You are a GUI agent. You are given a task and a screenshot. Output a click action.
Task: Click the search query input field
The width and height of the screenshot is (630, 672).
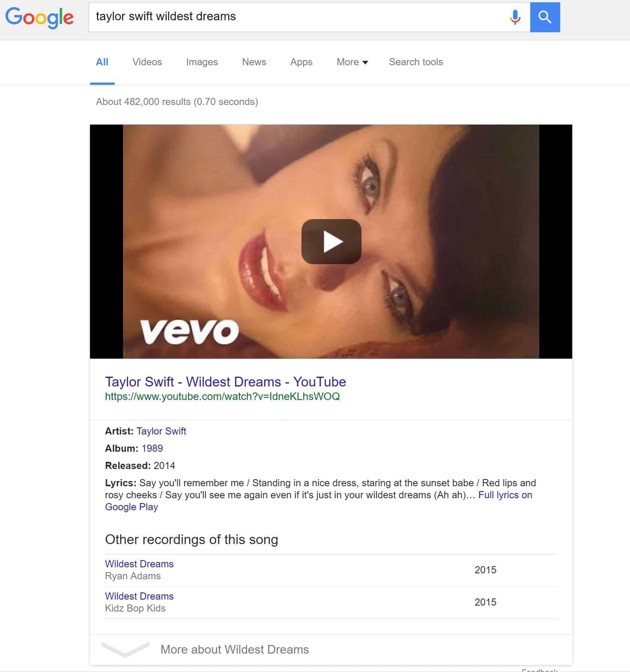(x=298, y=17)
